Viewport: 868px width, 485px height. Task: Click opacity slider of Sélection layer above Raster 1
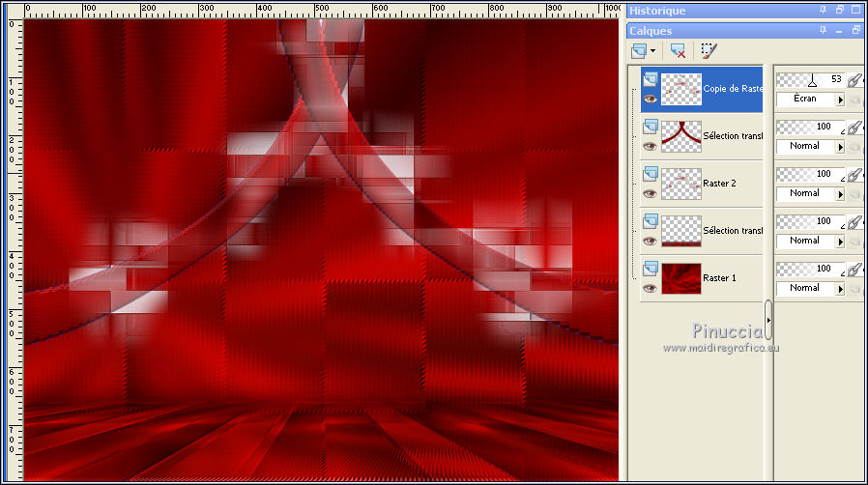coord(811,222)
